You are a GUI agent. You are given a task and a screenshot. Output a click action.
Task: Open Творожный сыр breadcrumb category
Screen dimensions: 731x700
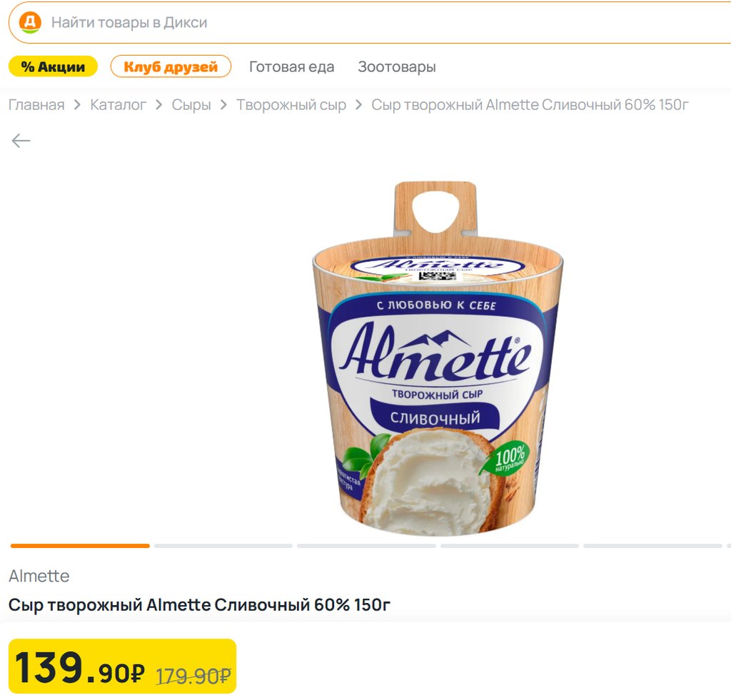pyautogui.click(x=291, y=105)
